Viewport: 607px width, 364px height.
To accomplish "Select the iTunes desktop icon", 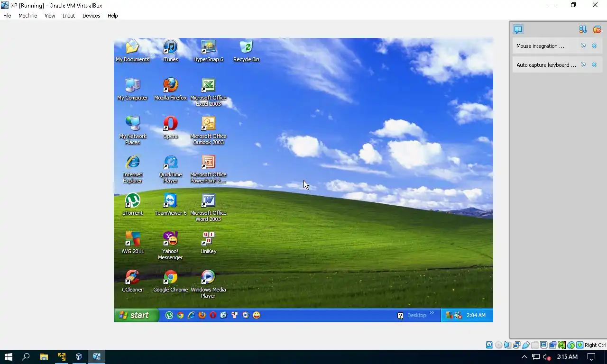I will [x=170, y=51].
